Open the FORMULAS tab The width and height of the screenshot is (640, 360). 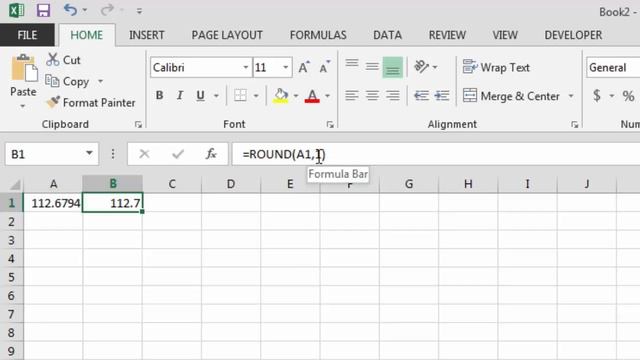(x=318, y=35)
